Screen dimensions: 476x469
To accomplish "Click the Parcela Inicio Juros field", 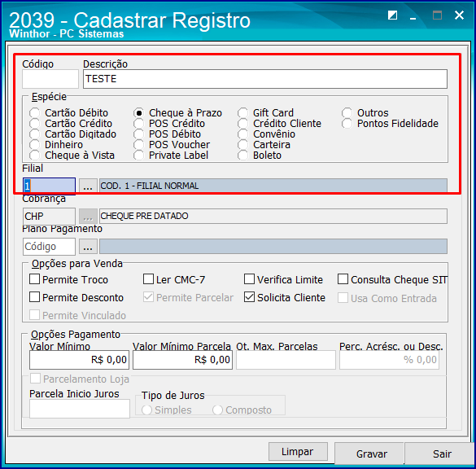I will click(x=80, y=409).
